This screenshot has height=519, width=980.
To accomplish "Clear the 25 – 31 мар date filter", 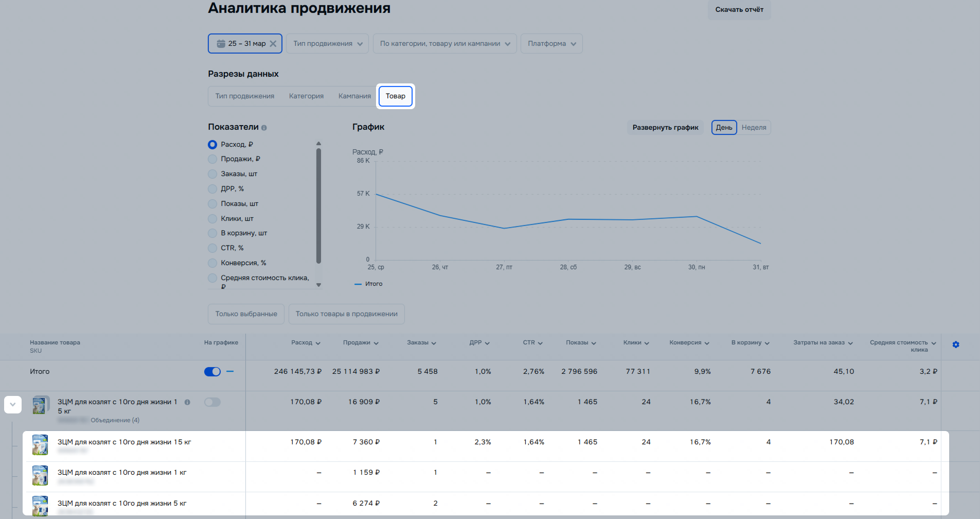I will click(273, 44).
